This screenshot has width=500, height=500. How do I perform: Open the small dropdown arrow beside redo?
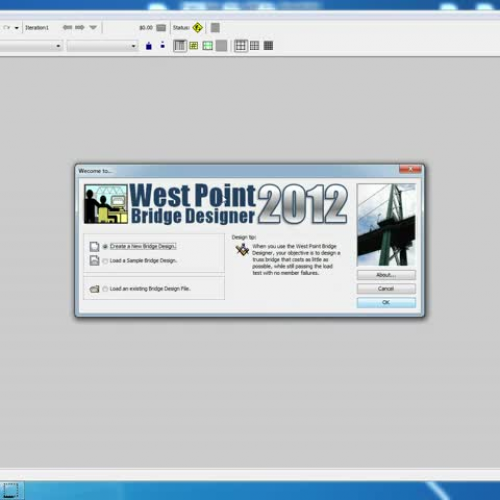(16, 28)
